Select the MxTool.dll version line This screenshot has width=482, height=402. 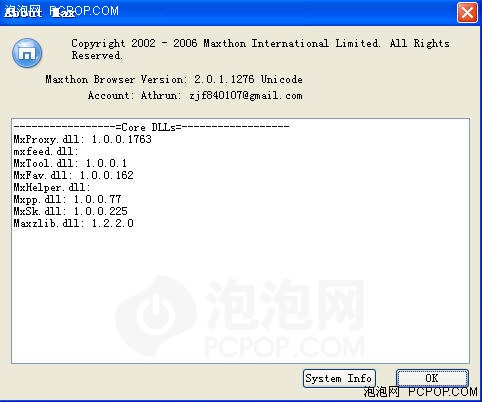70,163
